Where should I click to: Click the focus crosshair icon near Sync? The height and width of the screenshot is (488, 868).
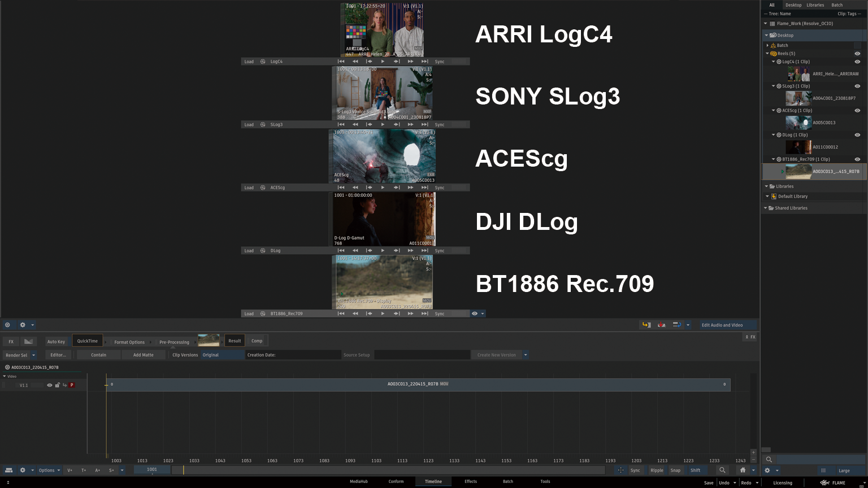(620, 470)
